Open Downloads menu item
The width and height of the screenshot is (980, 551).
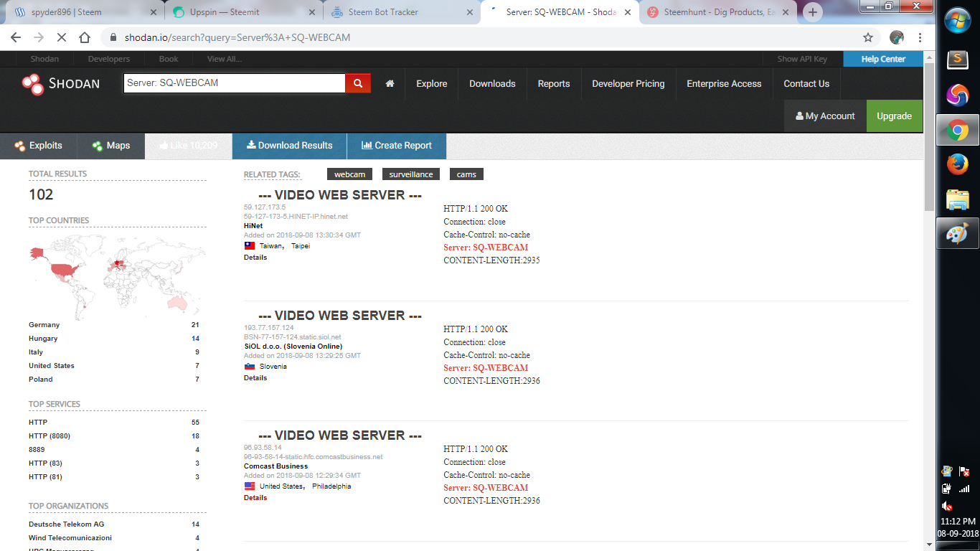[x=492, y=84]
